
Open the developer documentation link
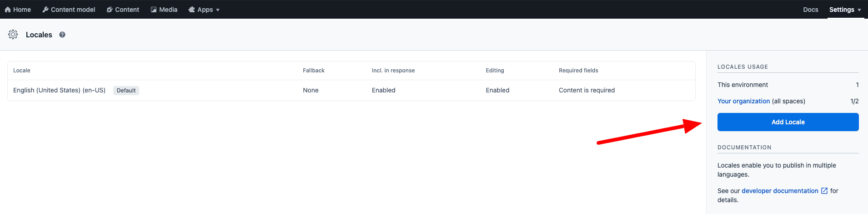click(779, 191)
